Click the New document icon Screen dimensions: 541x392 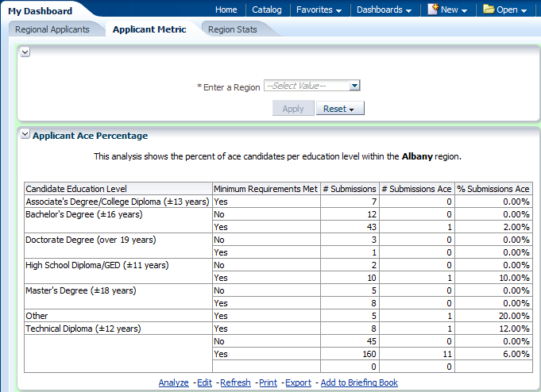(x=433, y=10)
